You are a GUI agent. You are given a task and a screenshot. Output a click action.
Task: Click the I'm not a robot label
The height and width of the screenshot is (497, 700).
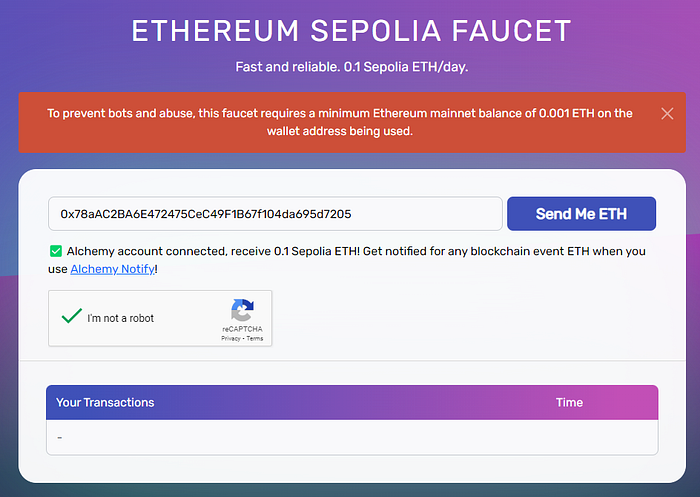[x=121, y=318]
